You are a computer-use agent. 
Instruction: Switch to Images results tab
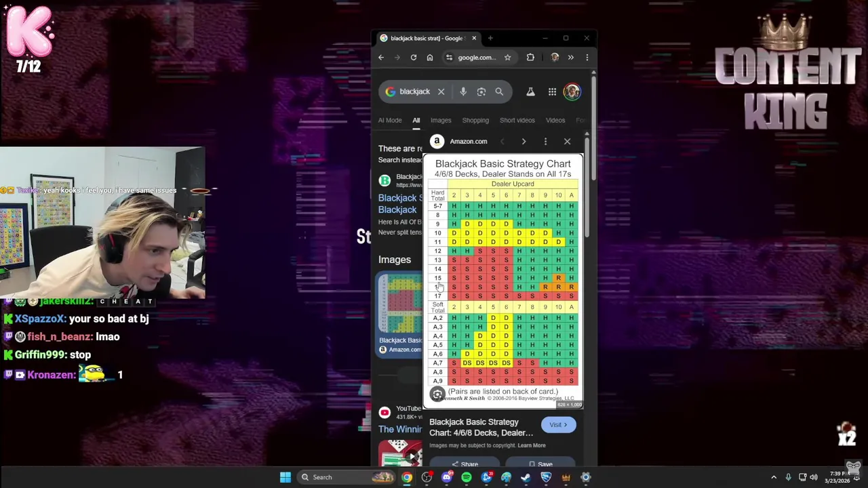[441, 120]
